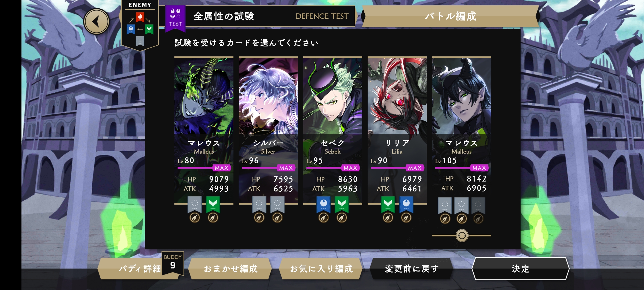Select the Silver Lv 96 card

coord(268,130)
